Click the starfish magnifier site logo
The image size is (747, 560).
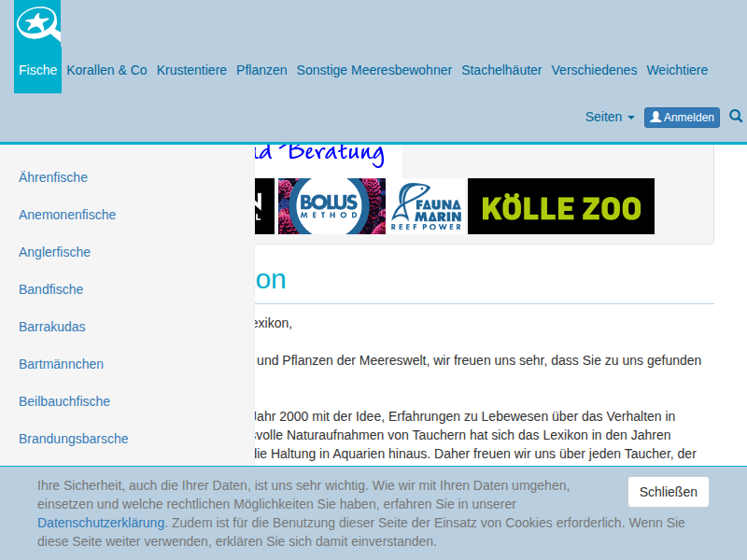tap(37, 24)
